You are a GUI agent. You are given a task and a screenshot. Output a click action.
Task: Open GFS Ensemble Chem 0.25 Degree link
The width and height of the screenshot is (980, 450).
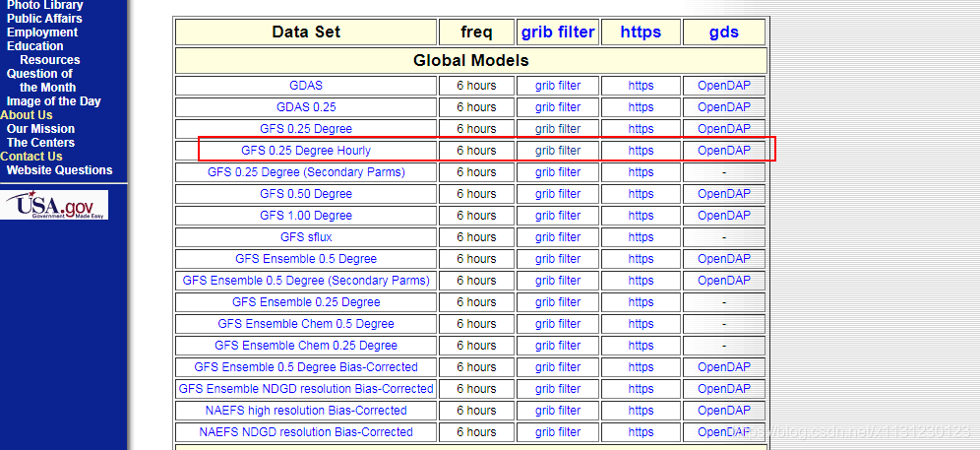[306, 346]
